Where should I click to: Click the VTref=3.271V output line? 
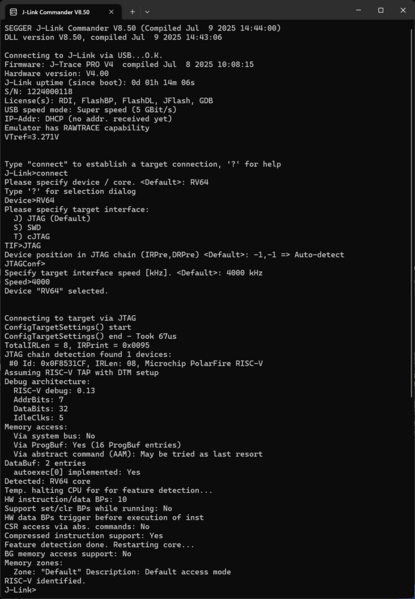[32, 137]
